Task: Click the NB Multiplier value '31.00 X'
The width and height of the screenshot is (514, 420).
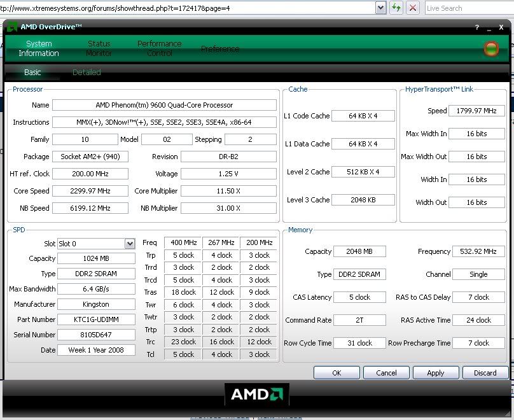Action: (228, 208)
